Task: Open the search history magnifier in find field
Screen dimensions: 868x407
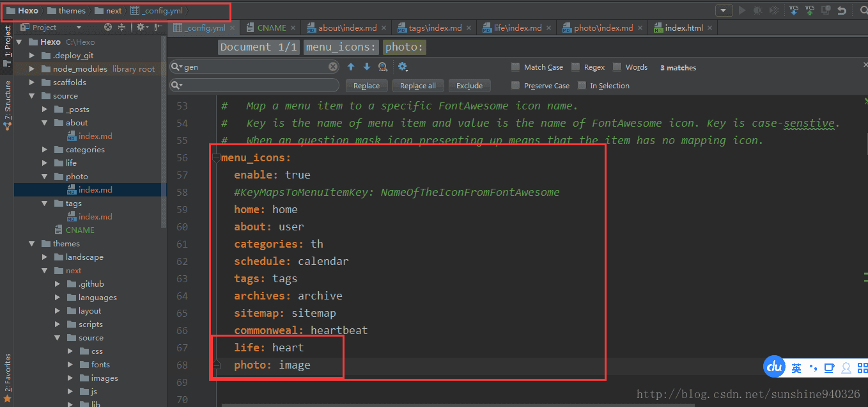Action: pos(177,67)
